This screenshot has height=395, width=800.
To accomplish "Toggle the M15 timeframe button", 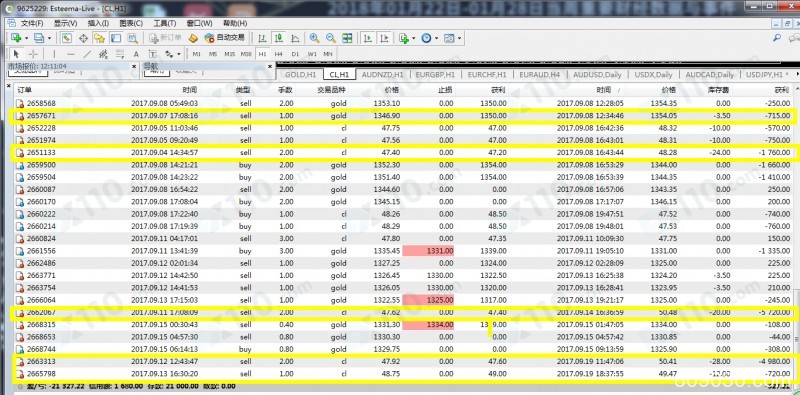I will click(230, 54).
